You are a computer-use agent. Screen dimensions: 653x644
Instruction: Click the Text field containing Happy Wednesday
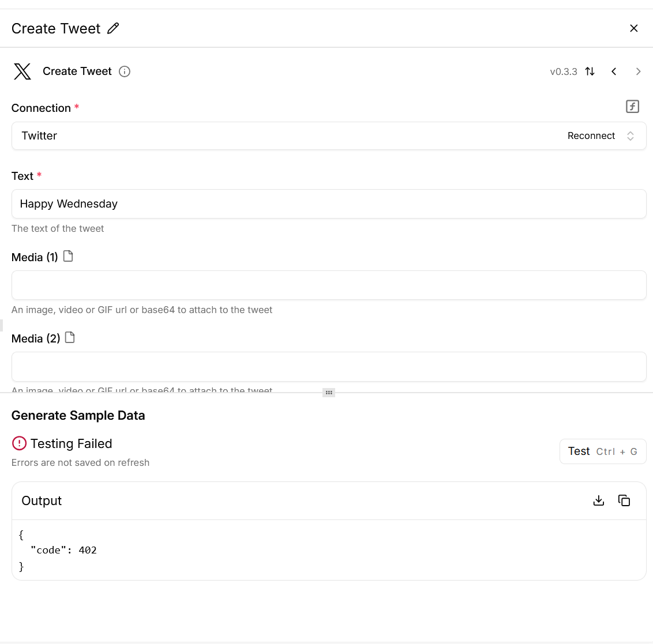point(329,204)
